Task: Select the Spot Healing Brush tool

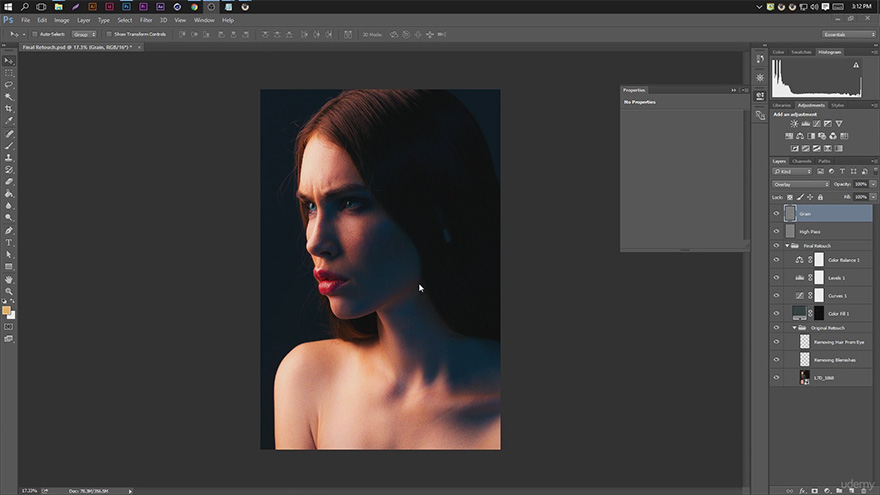Action: point(8,134)
